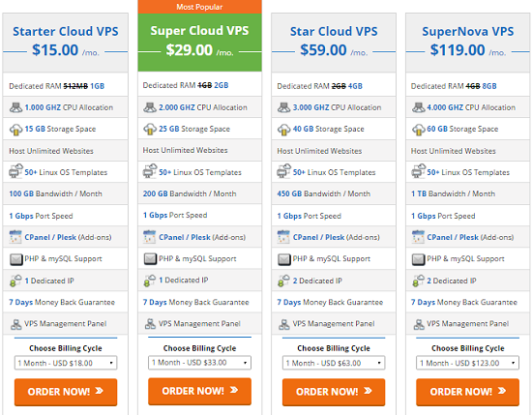The width and height of the screenshot is (532, 415).
Task: Click the storage cloud icon beside 60 GB
Action: [x=418, y=130]
